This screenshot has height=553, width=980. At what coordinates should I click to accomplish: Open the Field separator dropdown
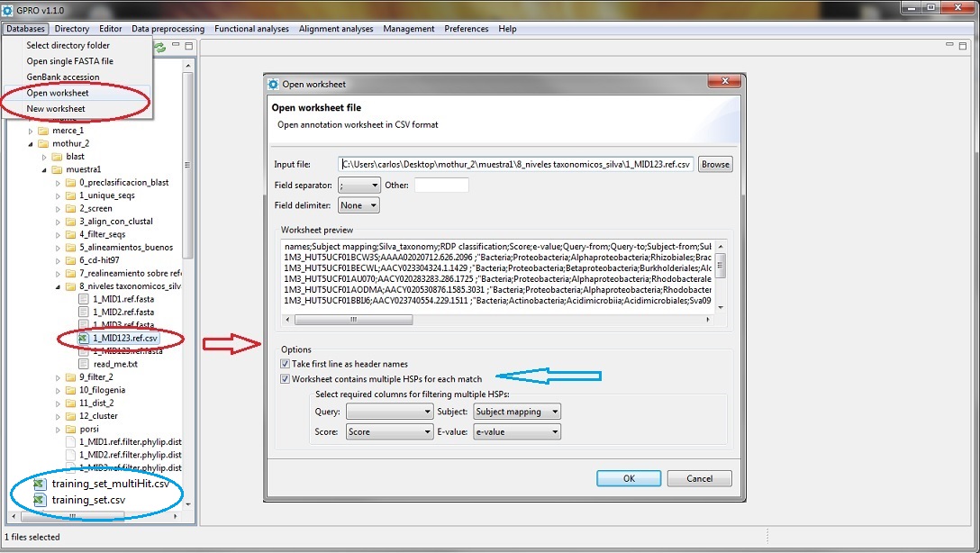pyautogui.click(x=359, y=186)
